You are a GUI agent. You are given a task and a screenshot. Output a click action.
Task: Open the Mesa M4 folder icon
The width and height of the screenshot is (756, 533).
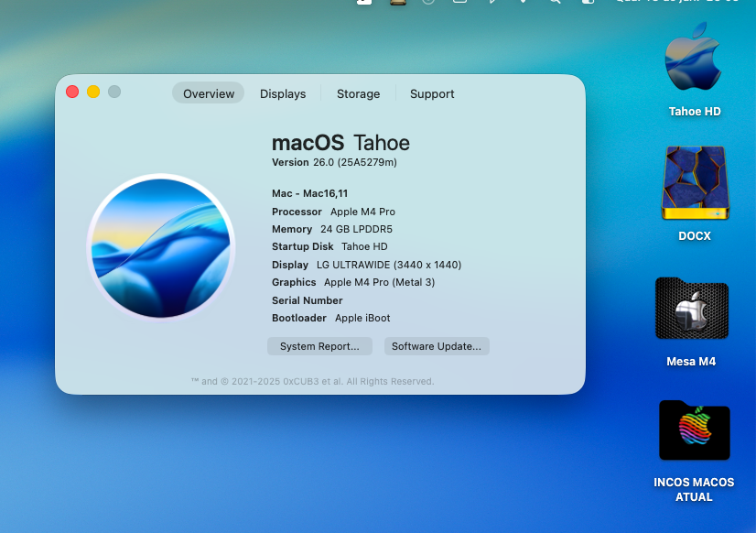(x=691, y=309)
